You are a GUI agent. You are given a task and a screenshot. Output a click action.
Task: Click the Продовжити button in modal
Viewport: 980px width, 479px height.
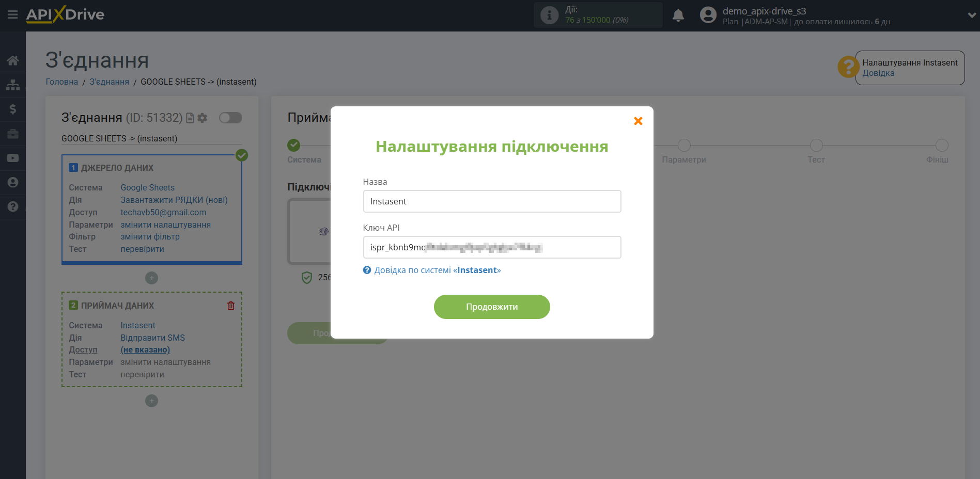tap(492, 307)
